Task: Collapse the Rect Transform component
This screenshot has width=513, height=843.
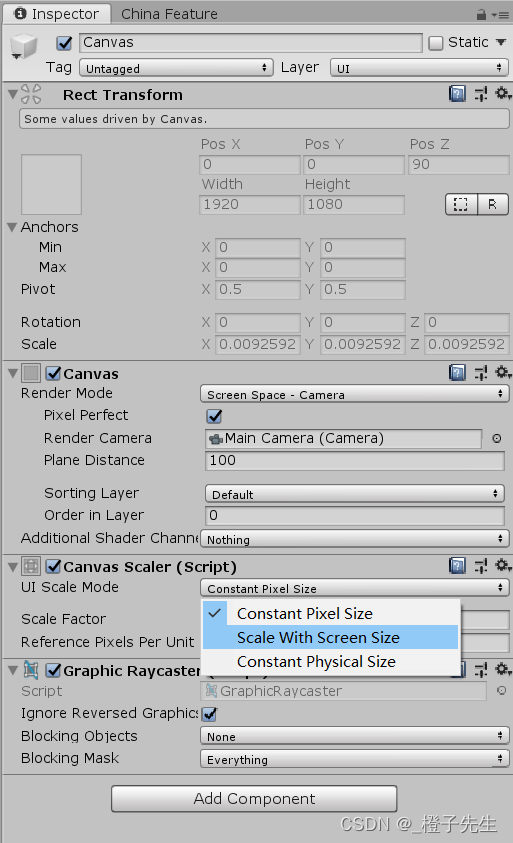Action: 13,94
